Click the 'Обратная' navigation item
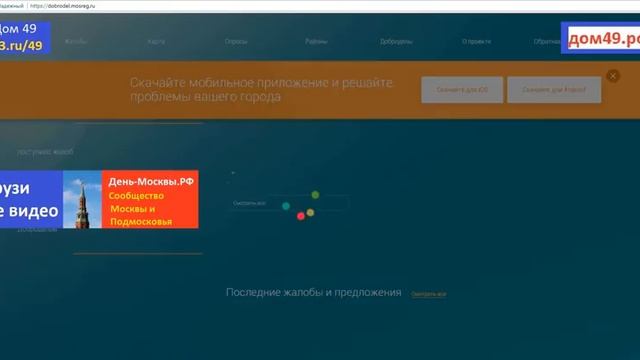 [547, 42]
